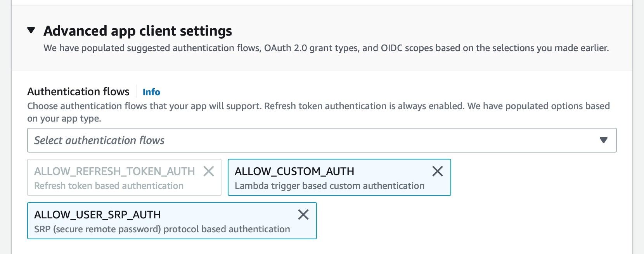Collapse the Advanced app client settings triangle

tap(31, 30)
